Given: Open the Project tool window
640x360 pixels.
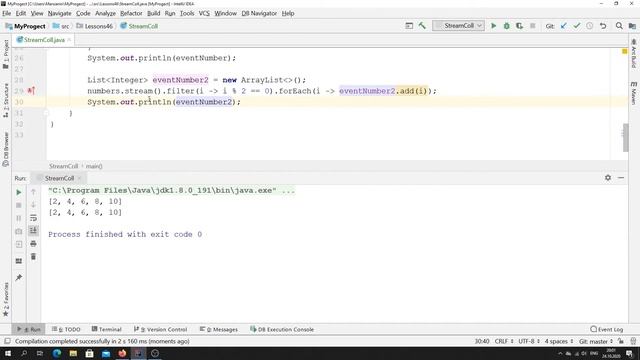Looking at the screenshot, I should pos(6,54).
